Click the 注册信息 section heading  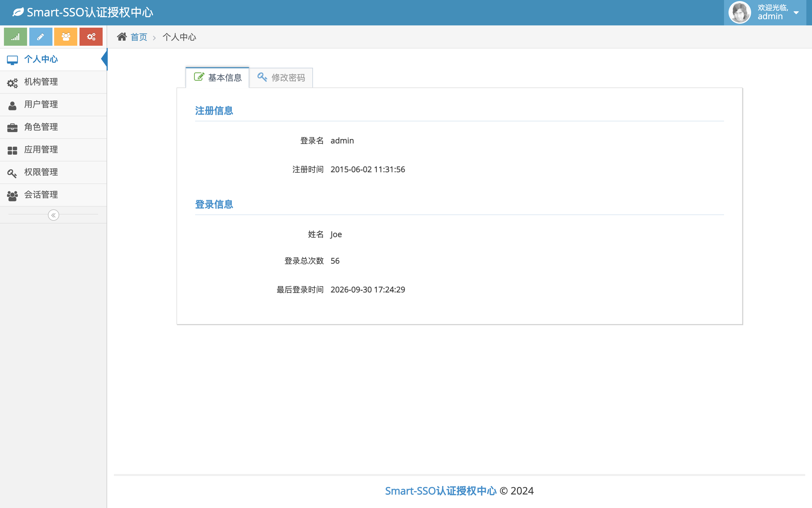[x=214, y=111]
